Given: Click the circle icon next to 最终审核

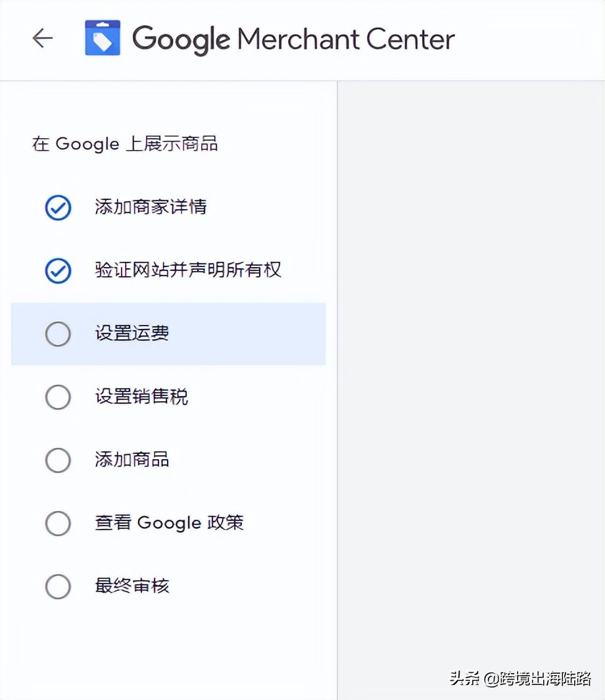Looking at the screenshot, I should click(x=58, y=587).
